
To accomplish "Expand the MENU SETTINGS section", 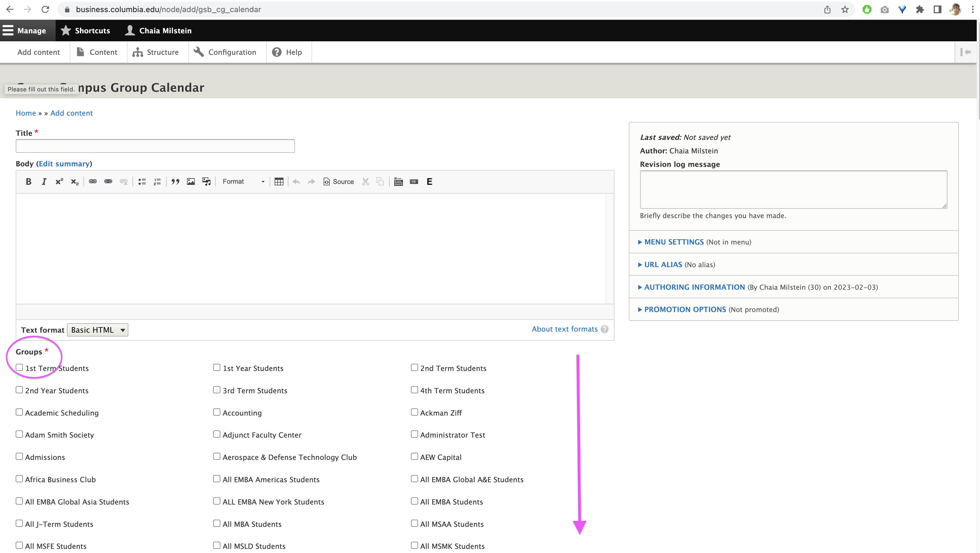I will (x=674, y=242).
